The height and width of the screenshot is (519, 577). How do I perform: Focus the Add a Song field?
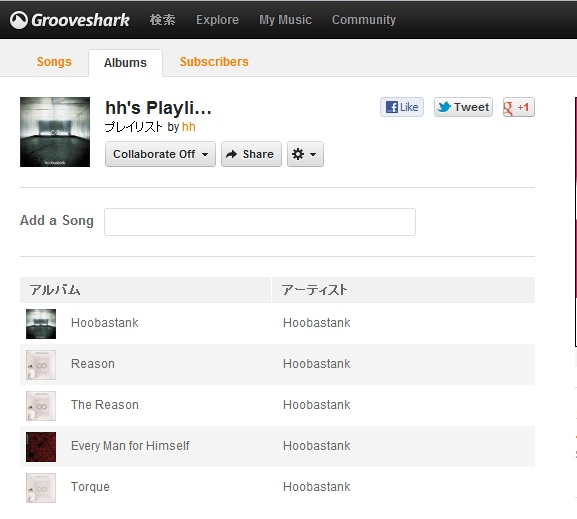pyautogui.click(x=260, y=222)
